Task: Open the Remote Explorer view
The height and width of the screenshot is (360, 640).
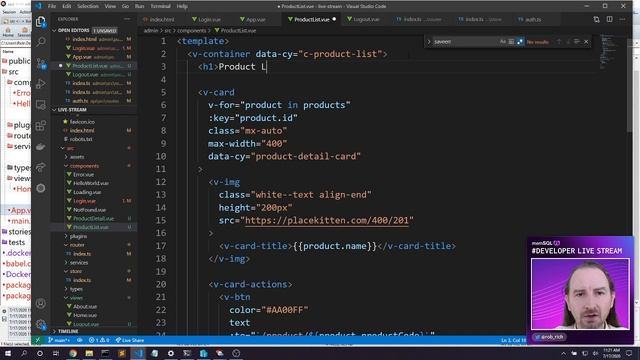Action: click(x=41, y=105)
